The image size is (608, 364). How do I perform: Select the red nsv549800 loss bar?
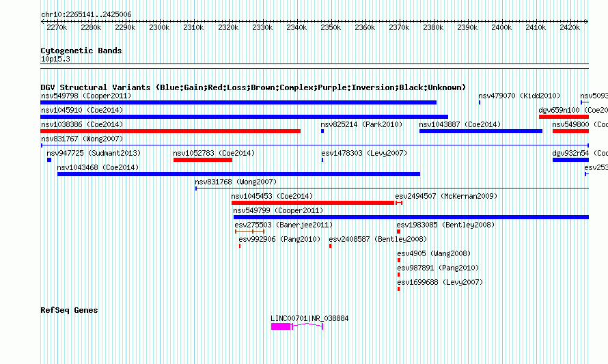(x=571, y=131)
